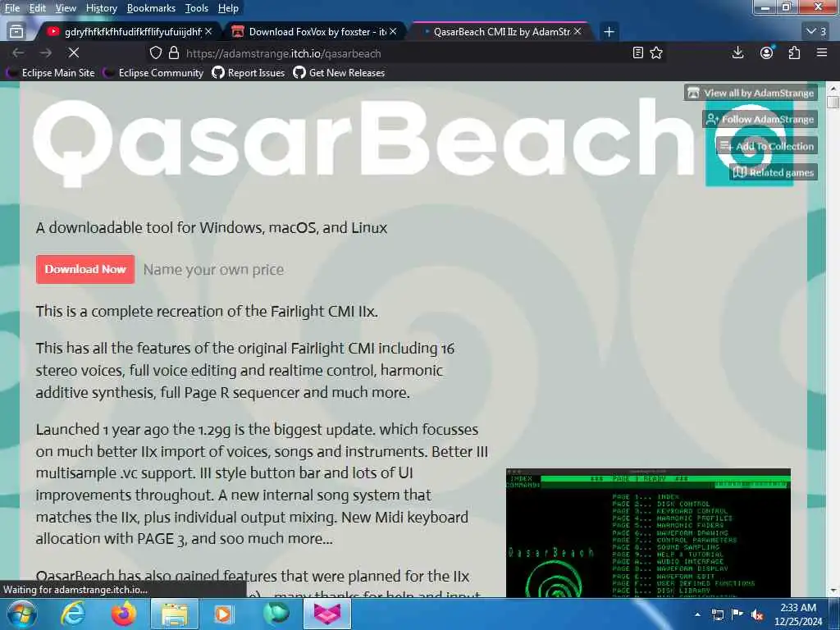This screenshot has width=840, height=630.
Task: Open the application hamburger menu
Action: tap(822, 52)
